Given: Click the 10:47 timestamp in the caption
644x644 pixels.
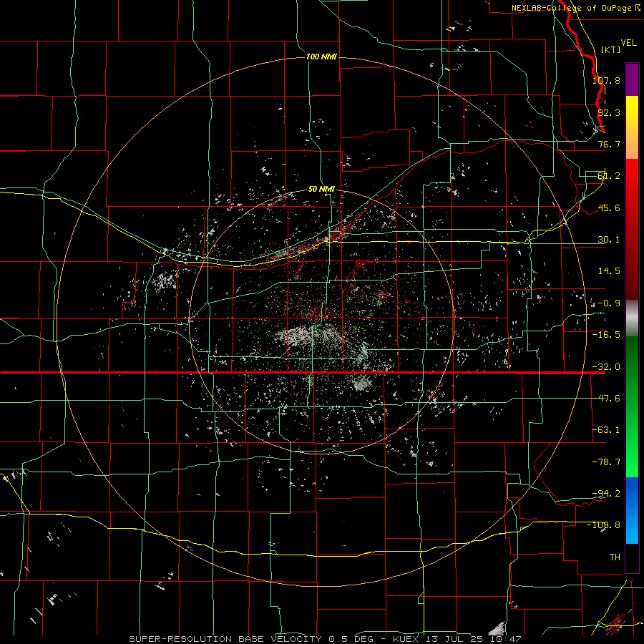Looking at the screenshot, I should [507, 639].
